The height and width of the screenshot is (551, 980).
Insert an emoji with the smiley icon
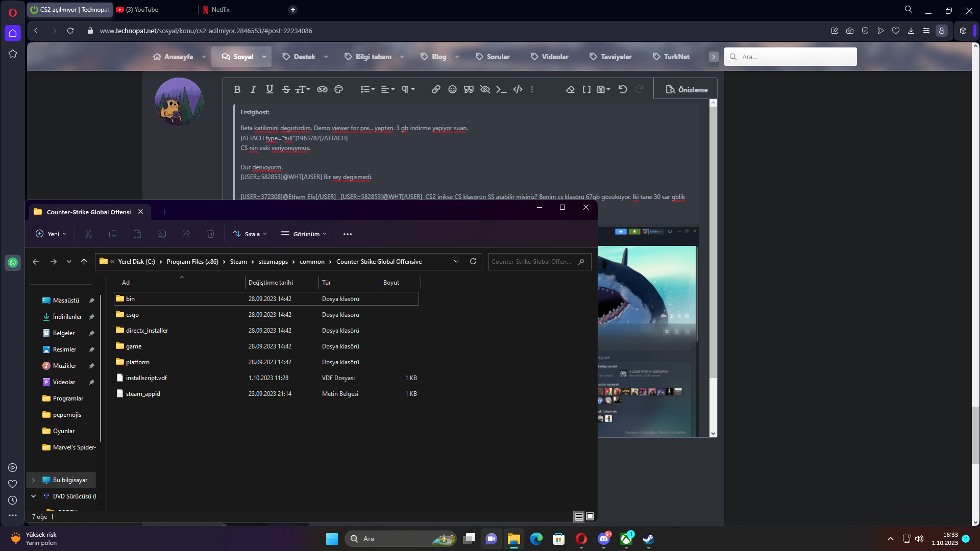[452, 89]
